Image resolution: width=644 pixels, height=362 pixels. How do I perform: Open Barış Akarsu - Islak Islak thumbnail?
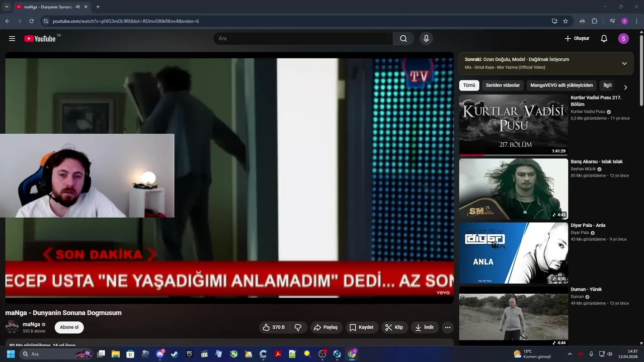[513, 189]
